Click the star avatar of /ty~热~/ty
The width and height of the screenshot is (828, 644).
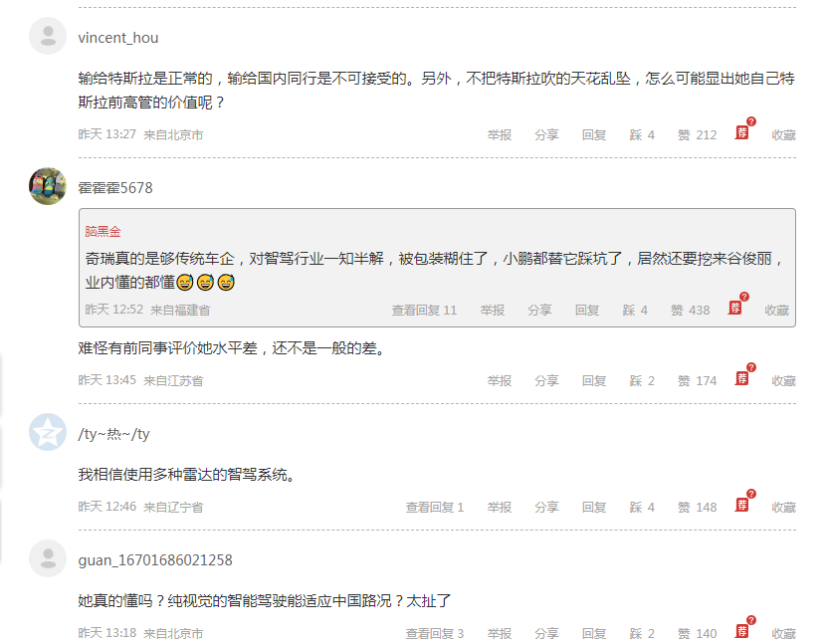pyautogui.click(x=48, y=432)
